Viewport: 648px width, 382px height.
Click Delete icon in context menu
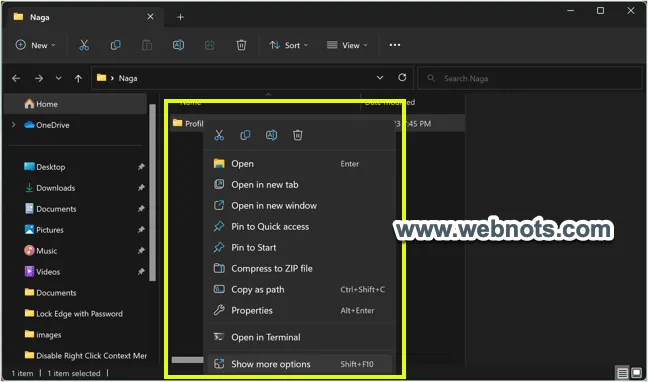pos(298,135)
